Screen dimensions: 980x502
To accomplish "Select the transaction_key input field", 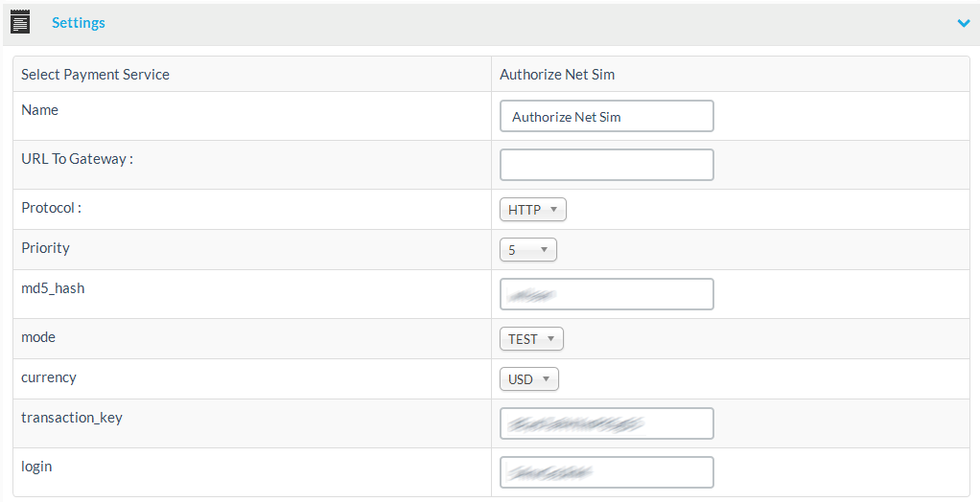I will point(606,423).
